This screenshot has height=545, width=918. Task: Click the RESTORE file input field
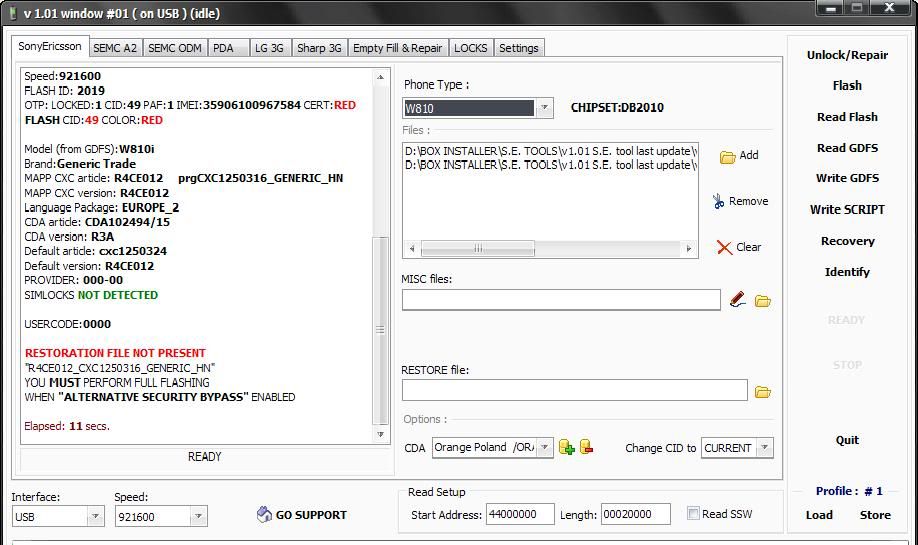(574, 390)
